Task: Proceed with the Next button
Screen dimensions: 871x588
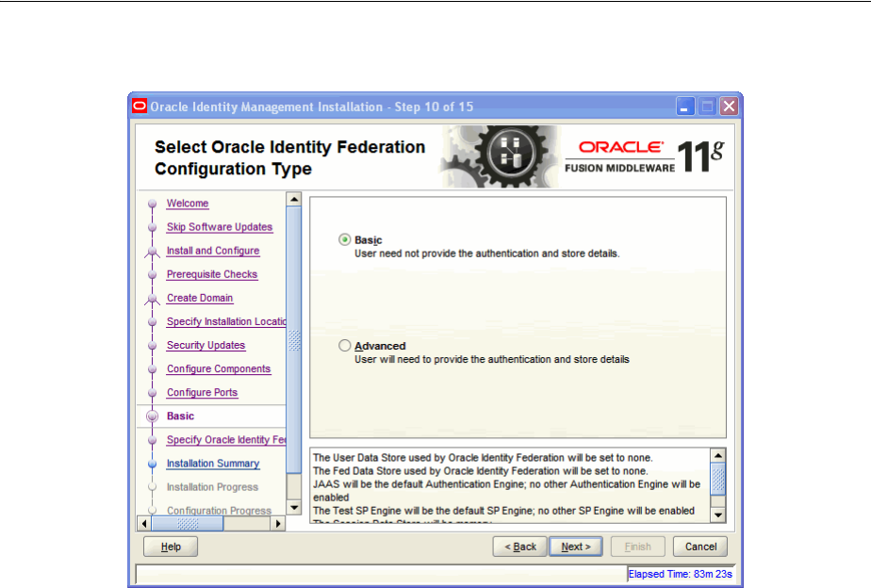Action: [x=576, y=547]
